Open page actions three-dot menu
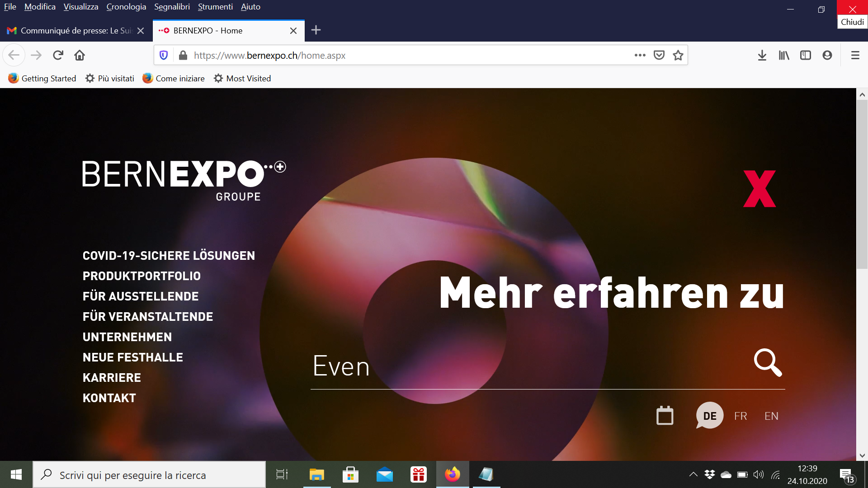868x488 pixels. pos(640,55)
